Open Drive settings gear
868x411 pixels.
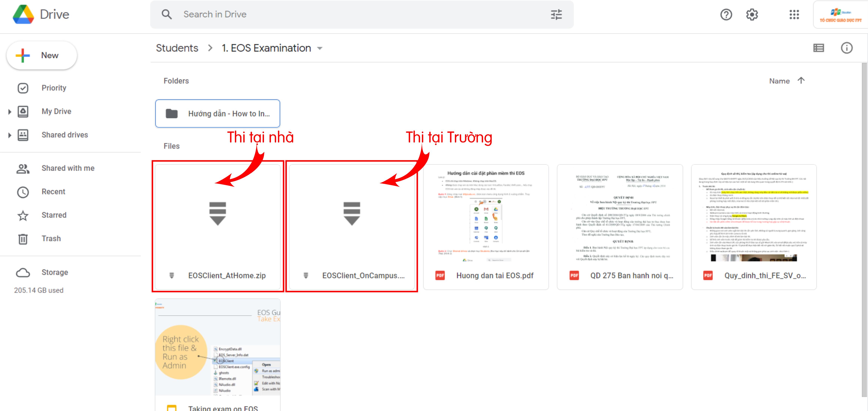[x=752, y=14]
